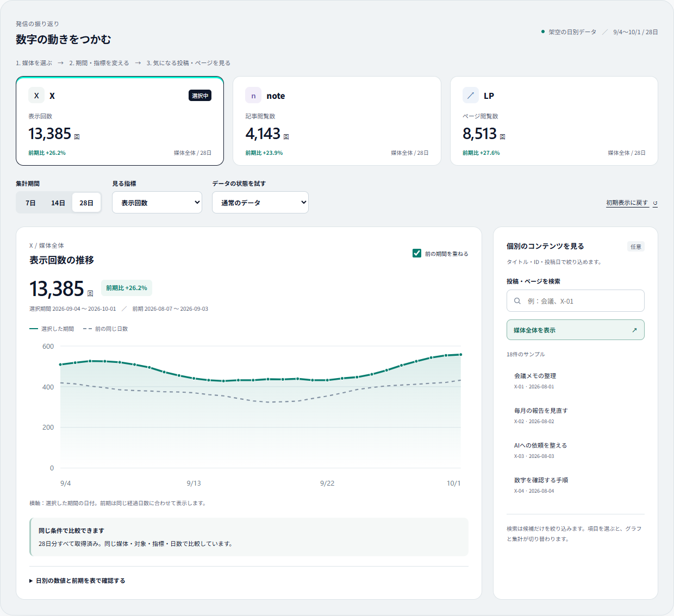Open the 見る指標 dropdown showing 表示回数
Image resolution: width=674 pixels, height=616 pixels.
coord(157,203)
